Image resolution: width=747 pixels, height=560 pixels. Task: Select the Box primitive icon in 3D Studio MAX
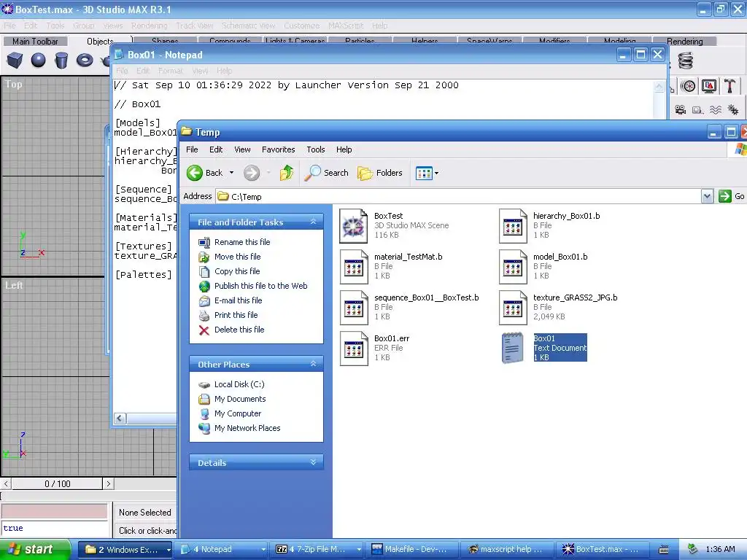click(x=15, y=61)
